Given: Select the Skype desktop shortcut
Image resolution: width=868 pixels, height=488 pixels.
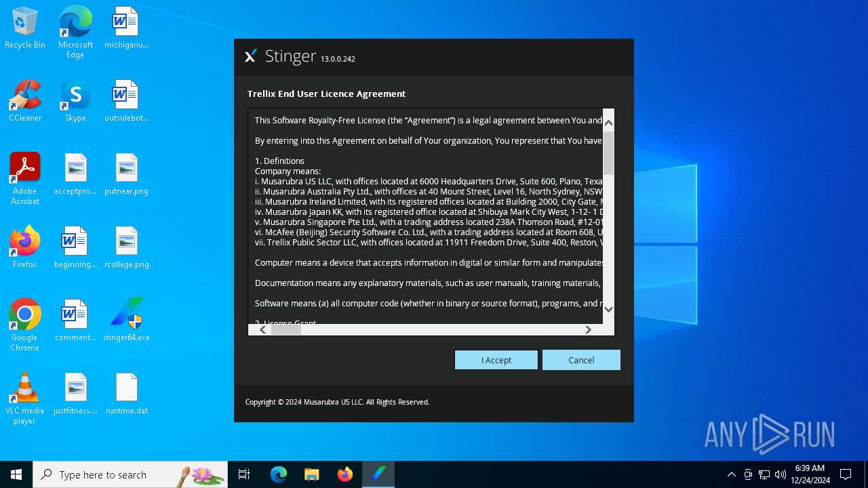Looking at the screenshot, I should [75, 102].
